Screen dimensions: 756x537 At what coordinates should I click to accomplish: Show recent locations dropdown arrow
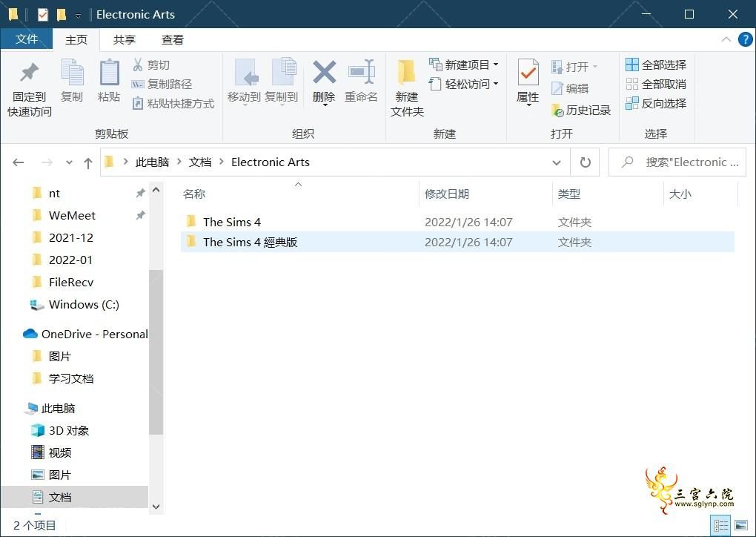(x=69, y=162)
